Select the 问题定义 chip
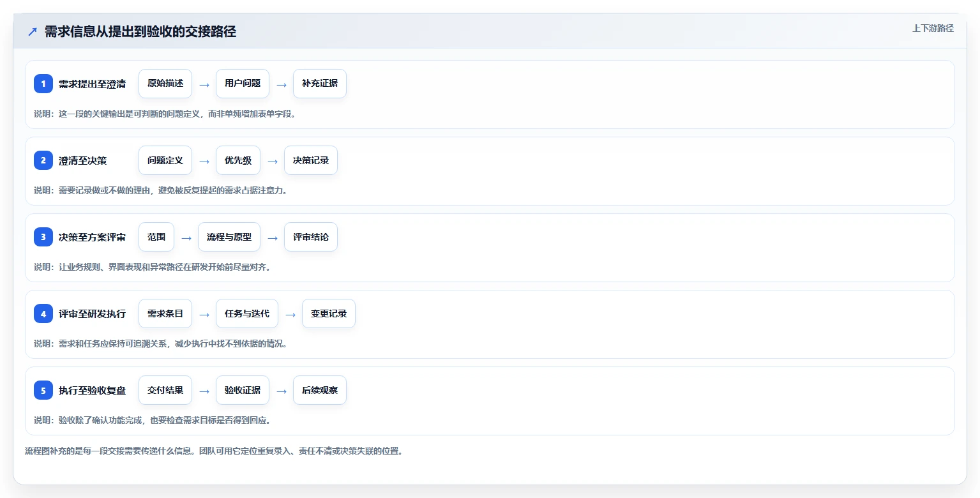This screenshot has height=498, width=980. pos(165,160)
